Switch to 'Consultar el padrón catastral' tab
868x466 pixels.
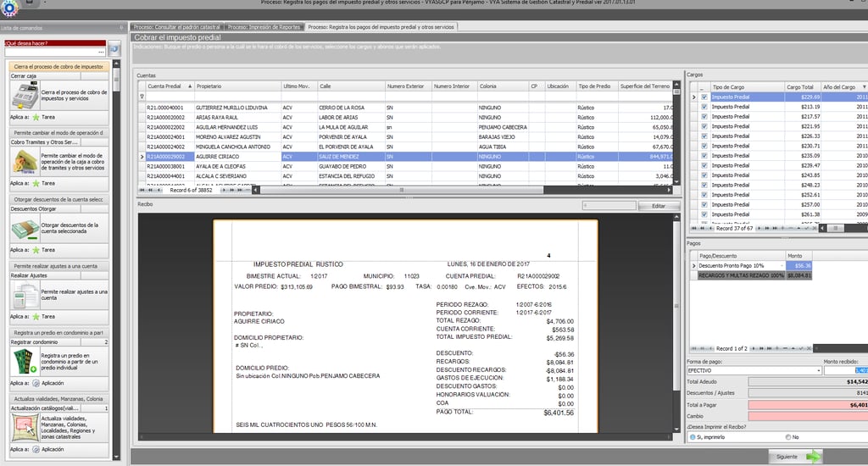tap(177, 27)
